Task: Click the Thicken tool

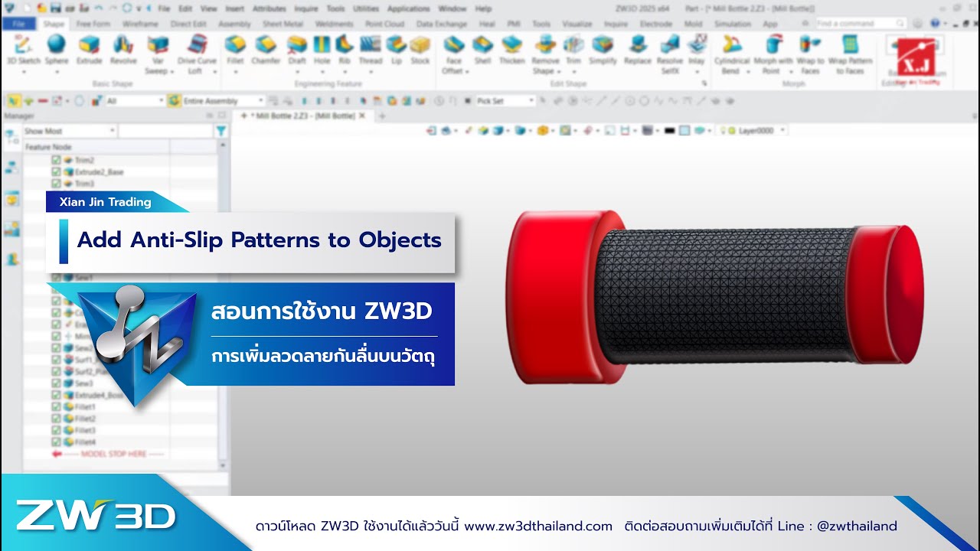Action: [x=511, y=50]
